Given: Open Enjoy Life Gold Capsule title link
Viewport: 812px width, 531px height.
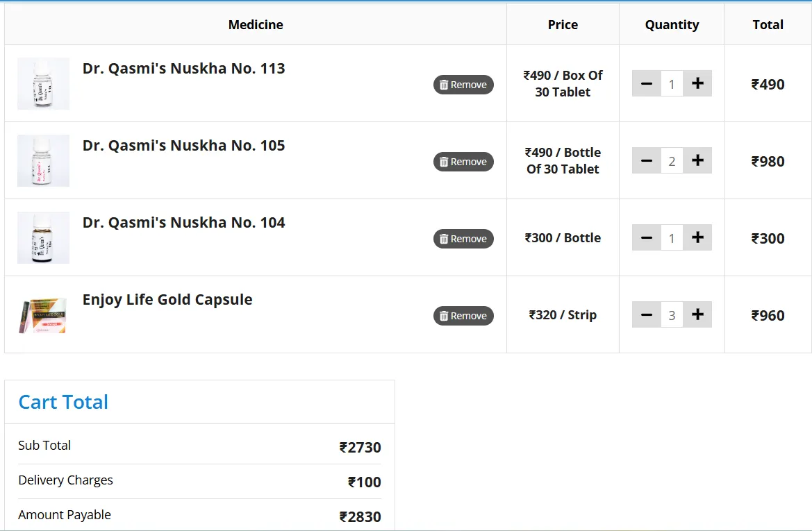Looking at the screenshot, I should click(167, 300).
